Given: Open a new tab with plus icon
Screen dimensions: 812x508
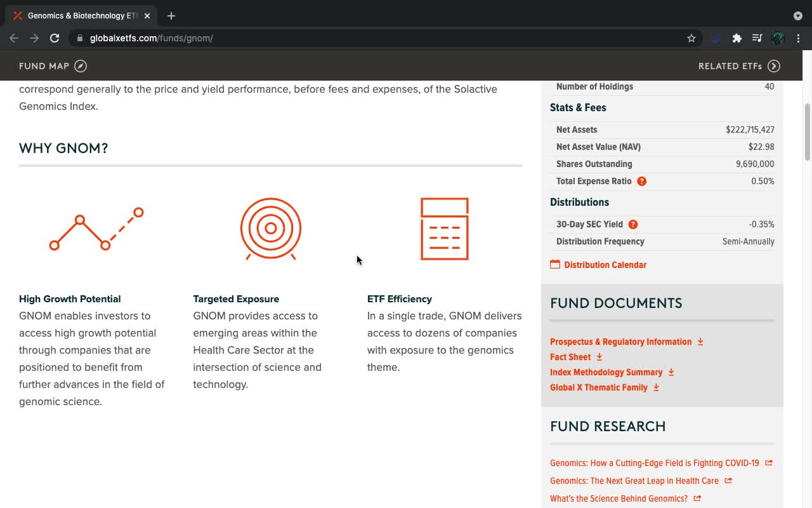Looking at the screenshot, I should (171, 16).
